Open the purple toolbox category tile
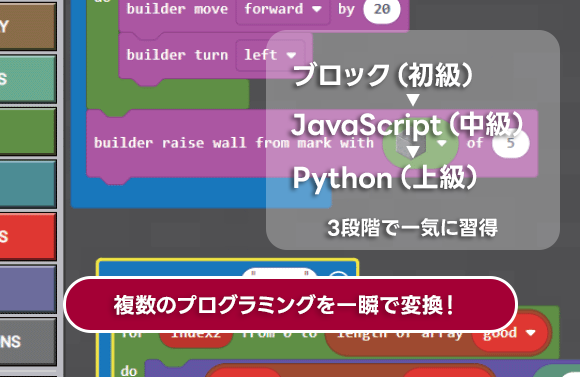This screenshot has width=580, height=377. [x=27, y=289]
